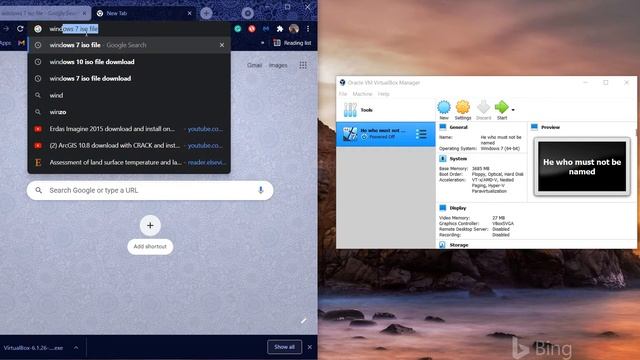Click the Chrome address bar text
The width and height of the screenshot is (640, 360).
(74, 29)
